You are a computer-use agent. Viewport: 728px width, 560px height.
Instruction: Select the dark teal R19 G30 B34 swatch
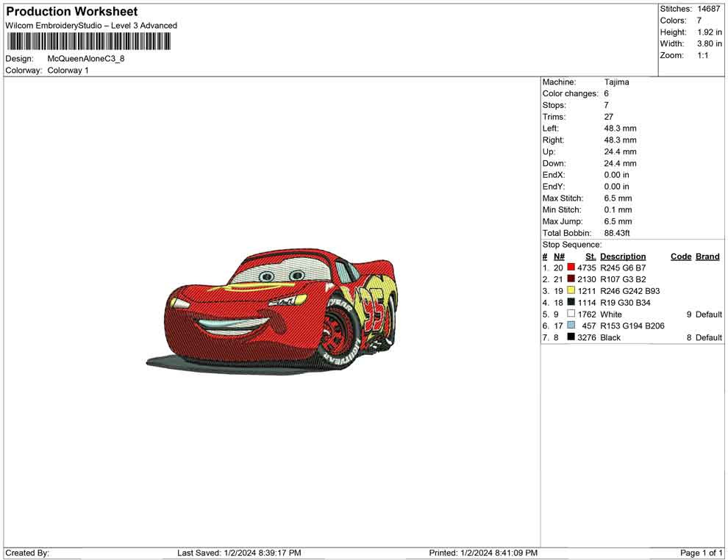[x=571, y=303]
